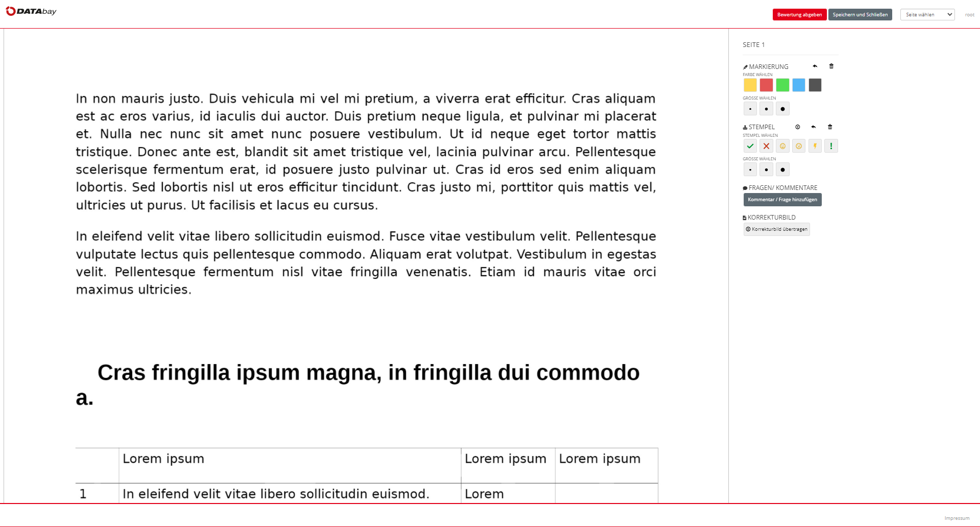Image resolution: width=980 pixels, height=527 pixels.
Task: Set Stempel size to medium dot
Action: pyautogui.click(x=766, y=170)
